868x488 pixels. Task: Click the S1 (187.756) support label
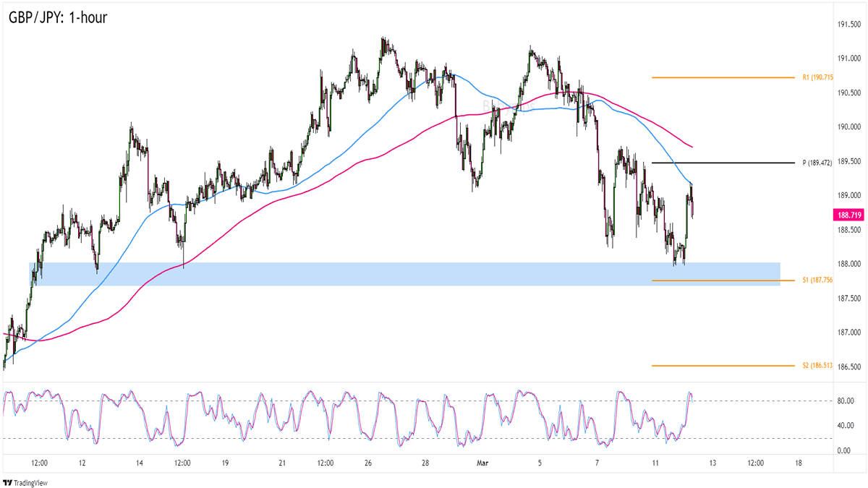[817, 280]
